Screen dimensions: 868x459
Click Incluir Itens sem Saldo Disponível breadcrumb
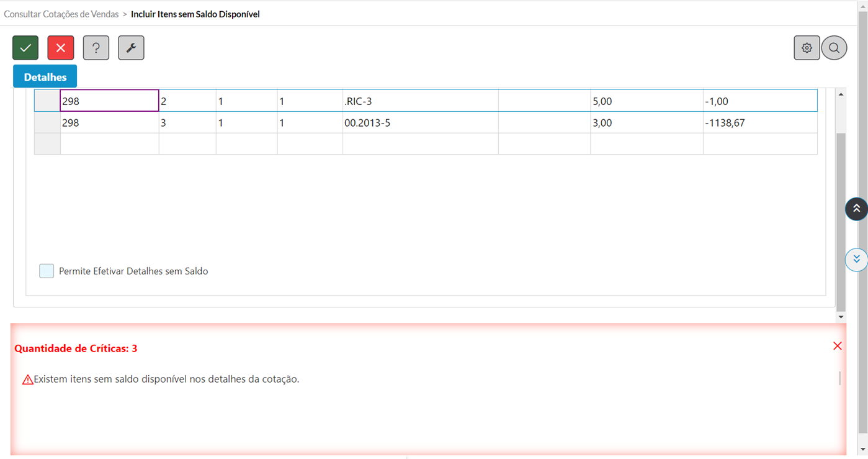(x=195, y=14)
